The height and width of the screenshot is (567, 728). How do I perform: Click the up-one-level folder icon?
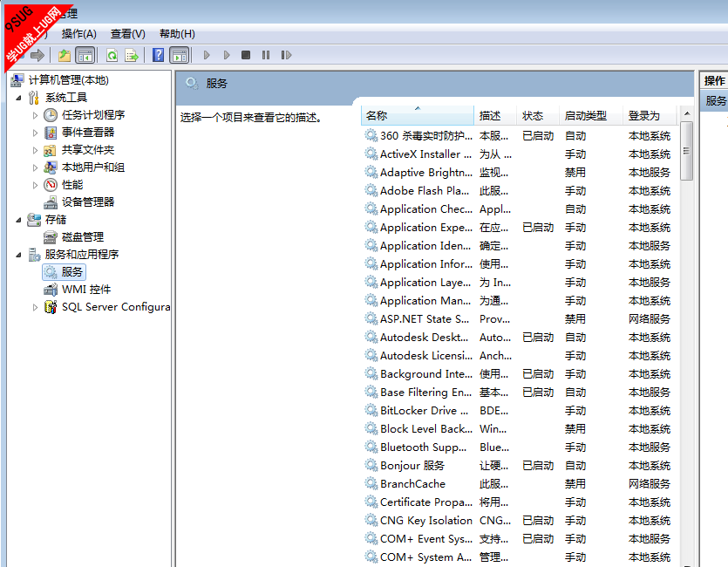(x=65, y=56)
